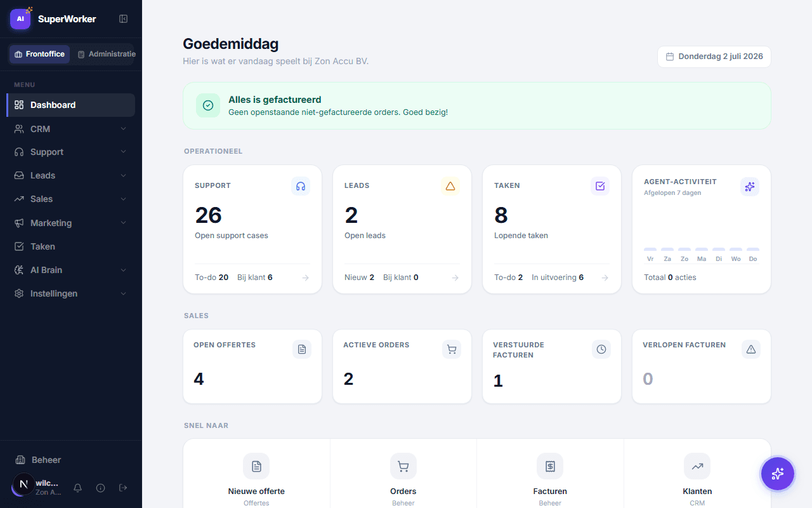This screenshot has height=508, width=812.
Task: Switch to the Administratie tab
Action: [x=105, y=54]
